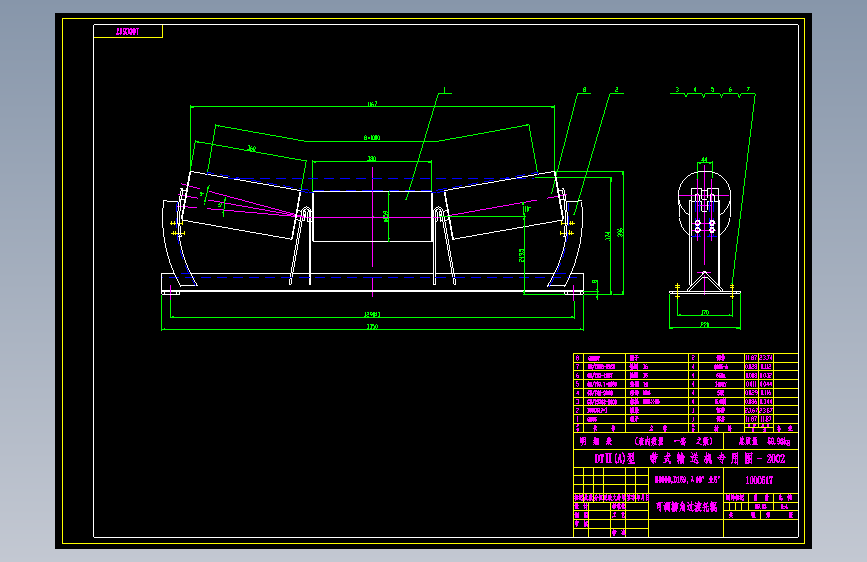Image resolution: width=867 pixels, height=562 pixels.
Task: Click the DTII(A) title text in title block
Action: (614, 459)
